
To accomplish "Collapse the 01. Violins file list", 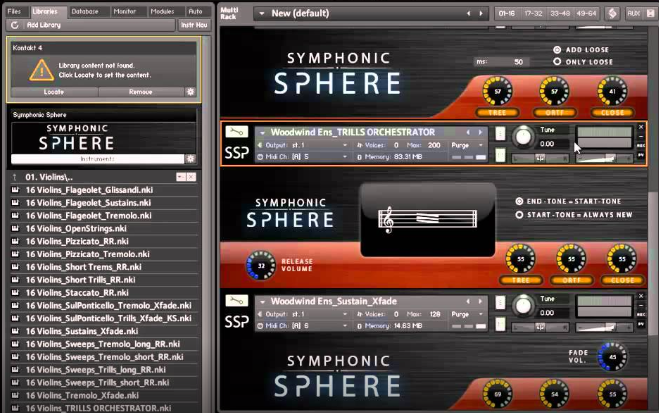I will click(x=181, y=177).
